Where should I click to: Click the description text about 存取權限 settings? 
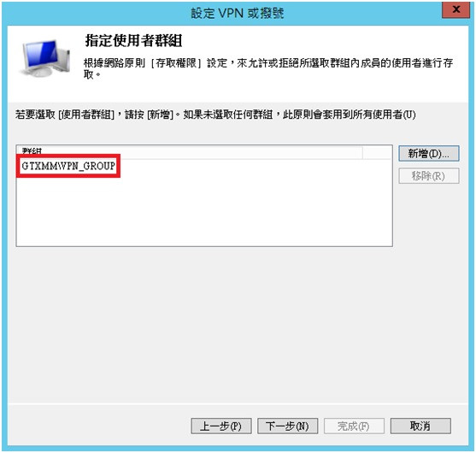[x=268, y=68]
